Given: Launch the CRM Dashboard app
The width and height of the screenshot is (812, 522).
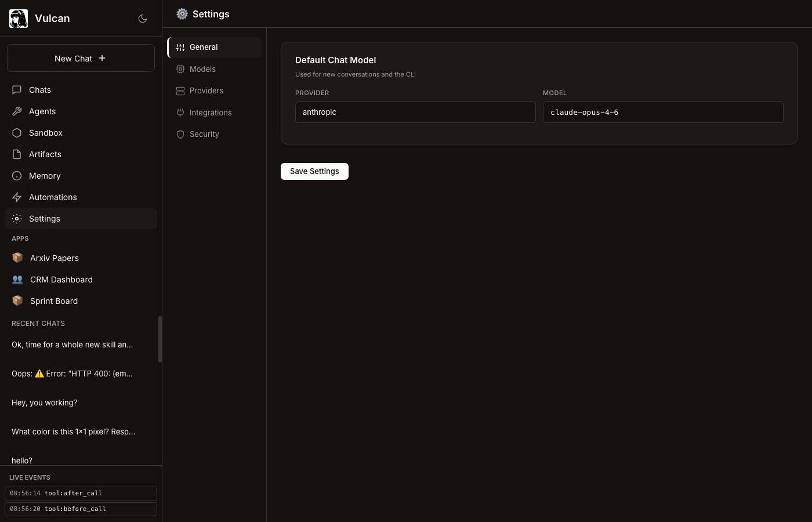Looking at the screenshot, I should pos(61,280).
